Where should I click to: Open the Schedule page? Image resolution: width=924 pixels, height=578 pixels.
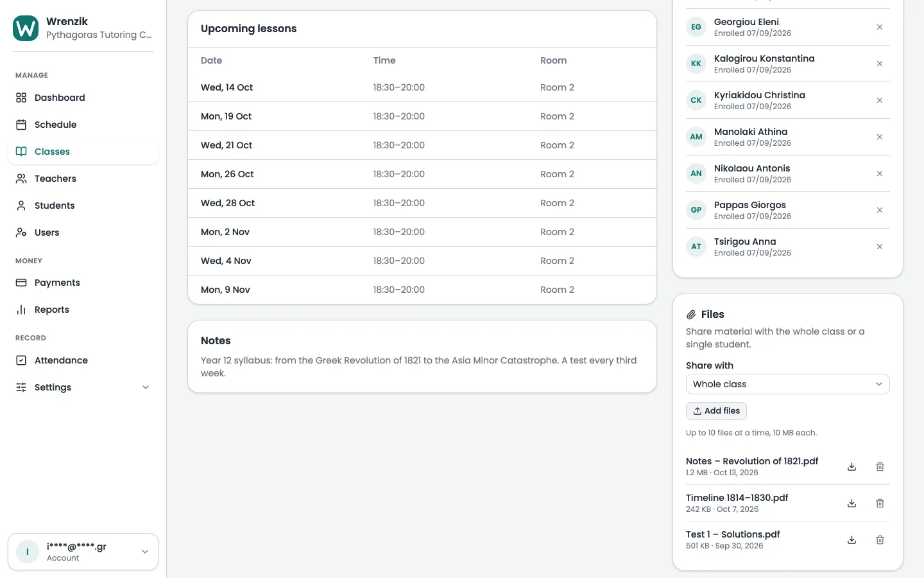[83, 125]
